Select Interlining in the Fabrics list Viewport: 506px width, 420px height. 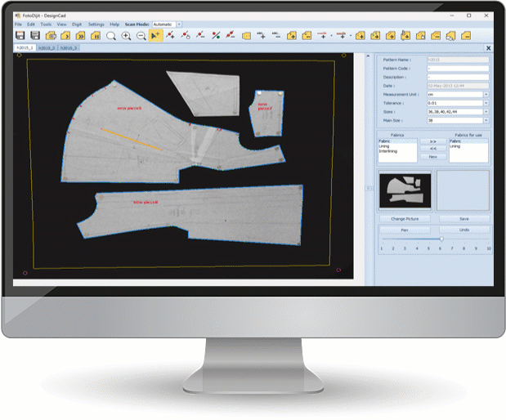click(x=390, y=151)
